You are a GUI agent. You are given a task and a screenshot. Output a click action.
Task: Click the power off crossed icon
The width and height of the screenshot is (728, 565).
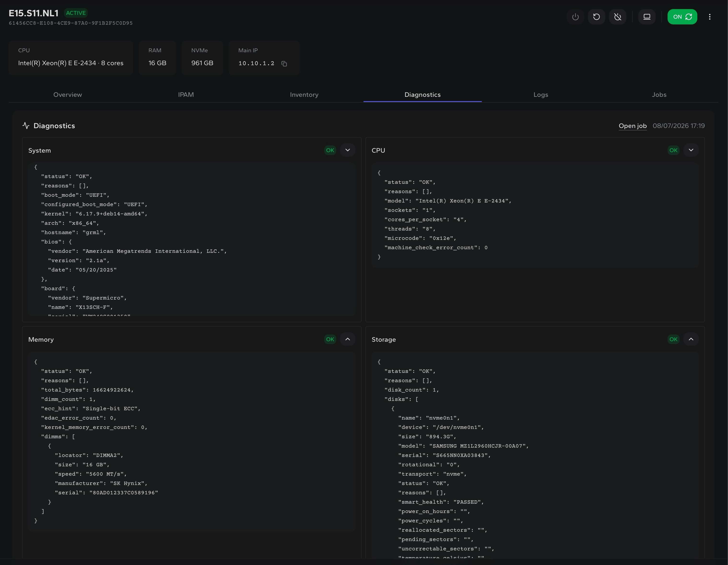coord(618,17)
